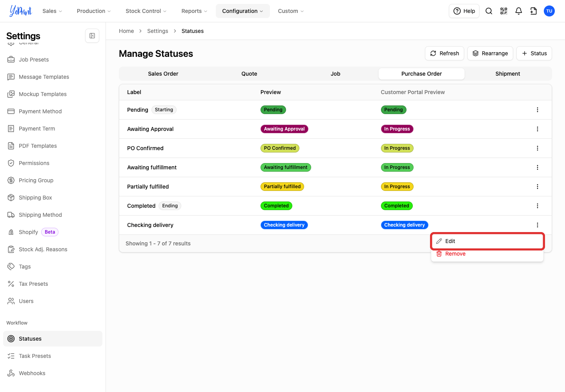
Task: Open row actions for Completed status
Action: [538, 206]
